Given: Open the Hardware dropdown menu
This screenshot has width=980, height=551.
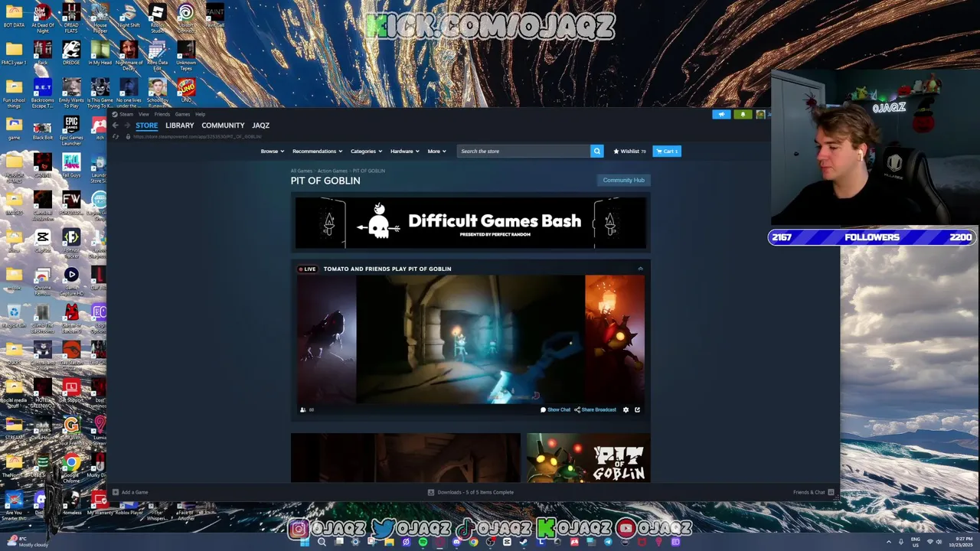Looking at the screenshot, I should point(404,151).
